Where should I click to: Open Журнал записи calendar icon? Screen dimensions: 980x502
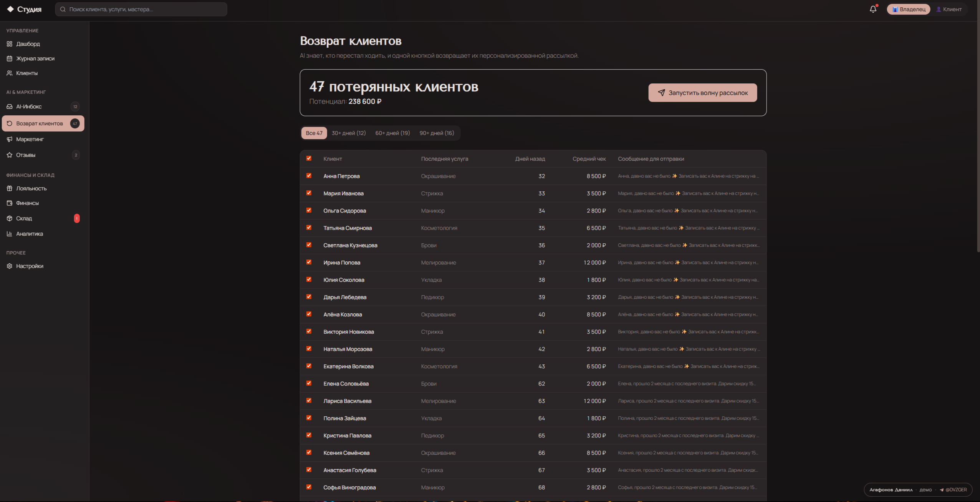pos(10,58)
